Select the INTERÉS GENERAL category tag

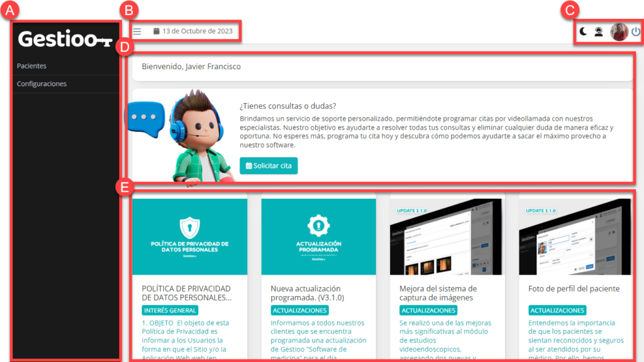170,310
